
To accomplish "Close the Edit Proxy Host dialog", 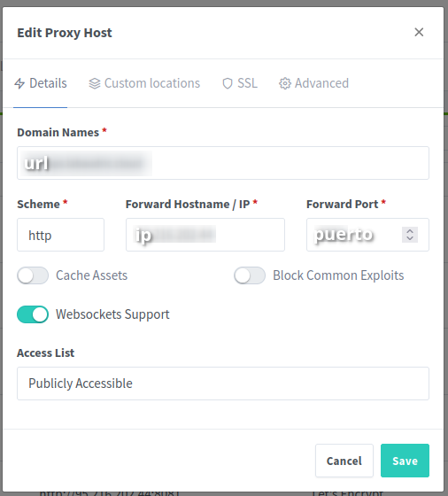I will (419, 32).
